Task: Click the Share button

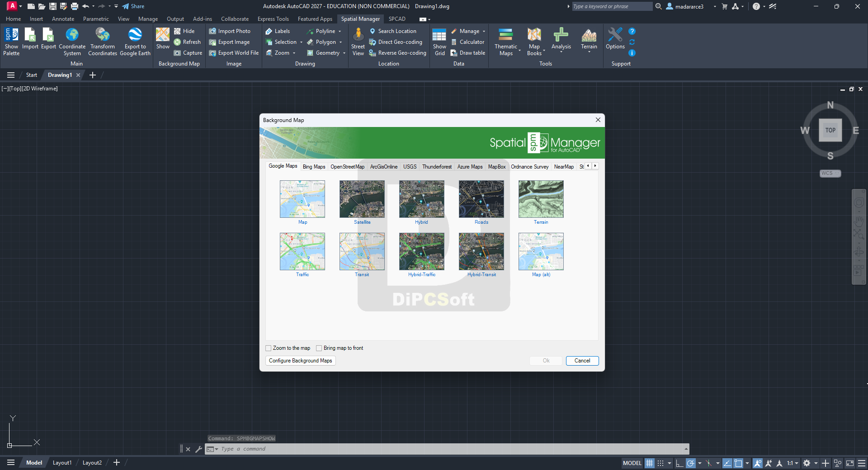Action: point(133,6)
